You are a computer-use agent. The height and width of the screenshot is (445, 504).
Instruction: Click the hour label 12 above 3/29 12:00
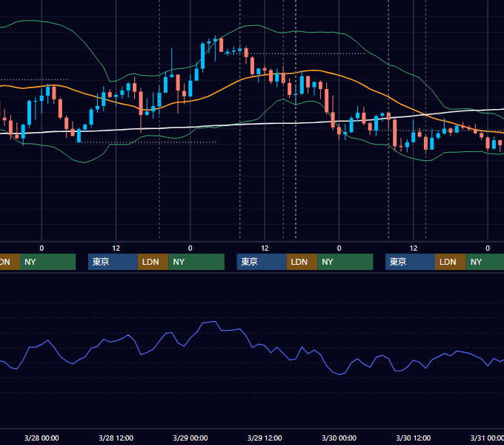coord(265,248)
